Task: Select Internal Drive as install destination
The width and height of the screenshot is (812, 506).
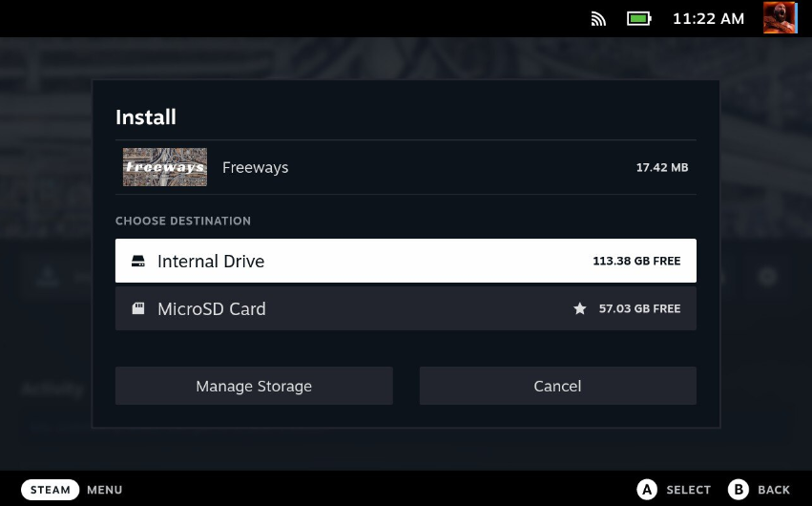Action: pos(406,261)
